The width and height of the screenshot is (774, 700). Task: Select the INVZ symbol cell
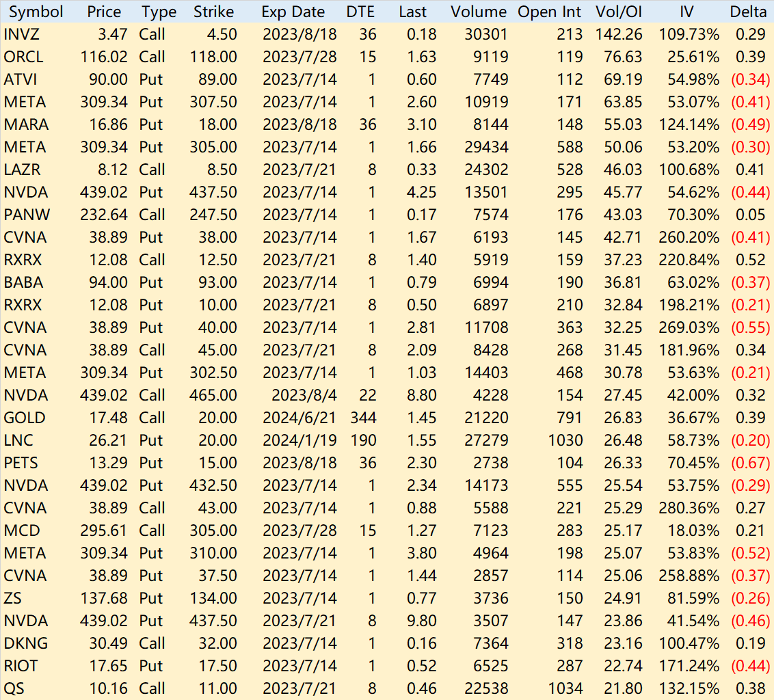[x=22, y=34]
